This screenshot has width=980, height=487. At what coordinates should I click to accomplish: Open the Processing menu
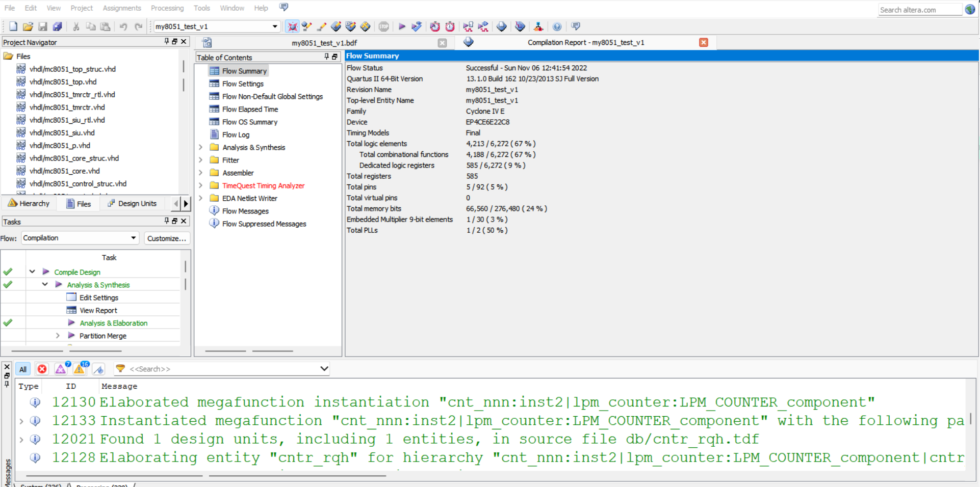(x=167, y=8)
